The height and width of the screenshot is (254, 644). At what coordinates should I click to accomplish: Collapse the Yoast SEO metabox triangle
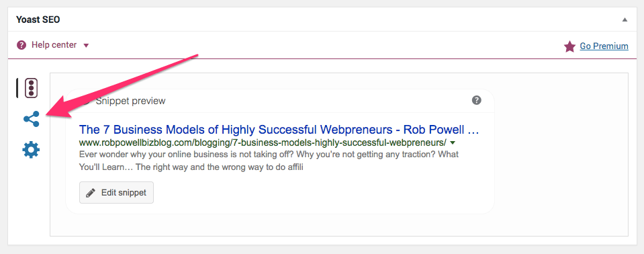[625, 19]
